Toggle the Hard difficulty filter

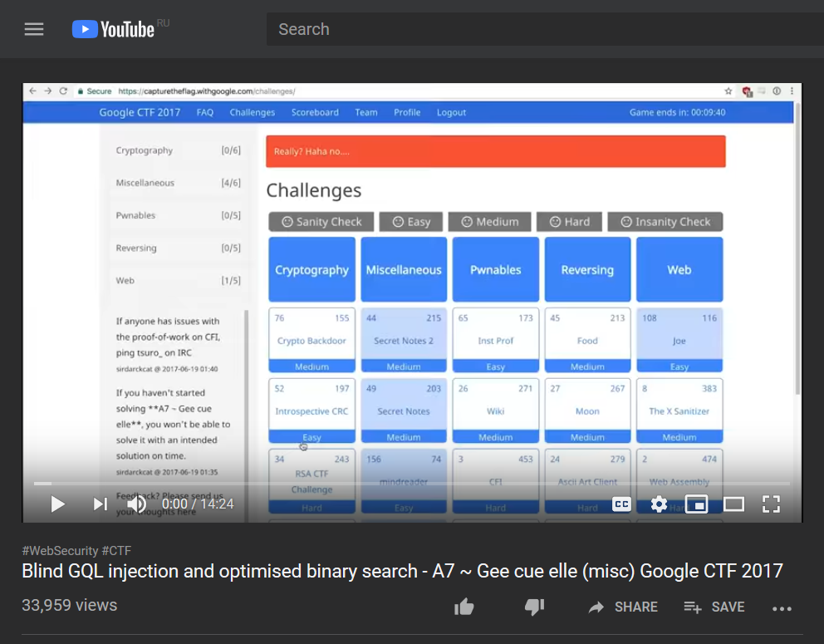pyautogui.click(x=570, y=222)
